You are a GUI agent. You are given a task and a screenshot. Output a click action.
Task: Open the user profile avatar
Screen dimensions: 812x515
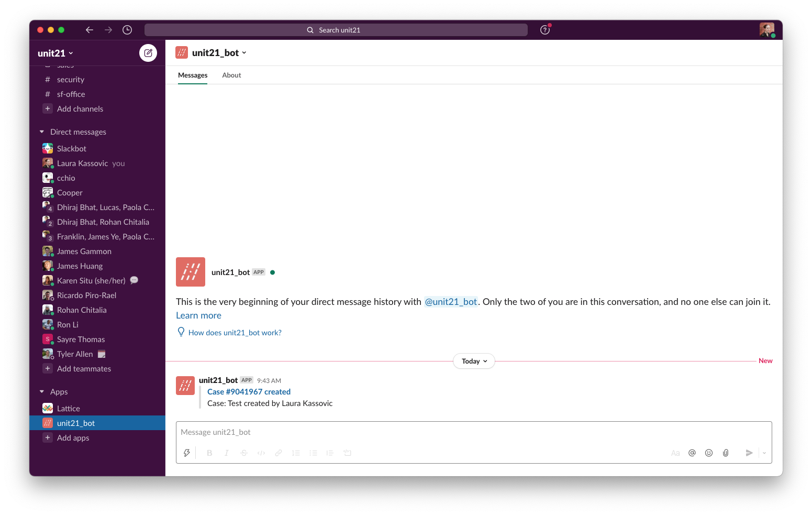coord(766,30)
